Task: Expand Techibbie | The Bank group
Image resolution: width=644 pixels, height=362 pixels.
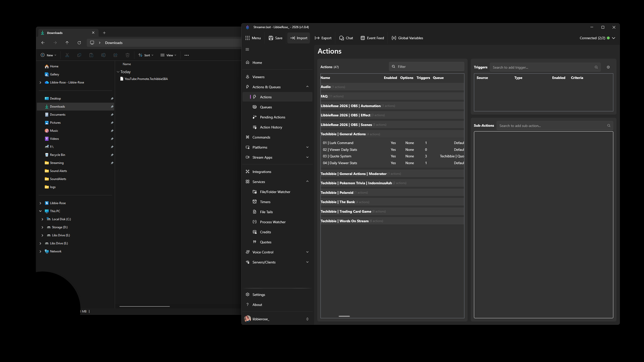Action: 392,202
